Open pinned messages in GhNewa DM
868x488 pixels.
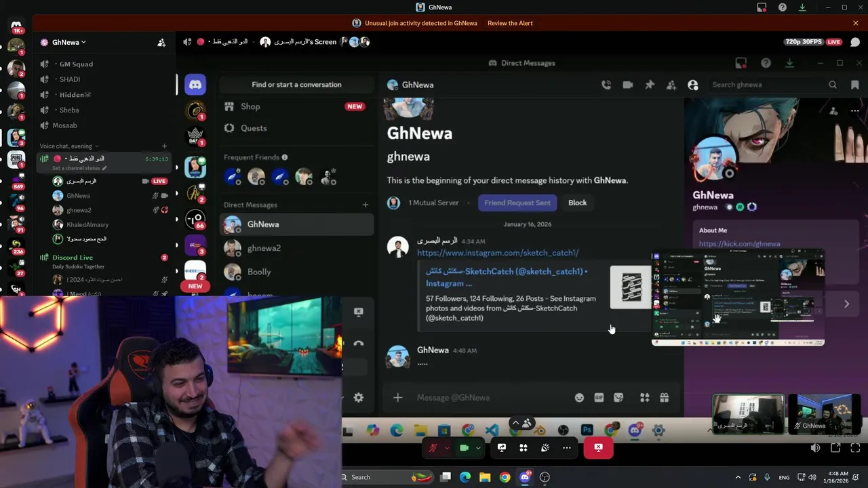[650, 85]
